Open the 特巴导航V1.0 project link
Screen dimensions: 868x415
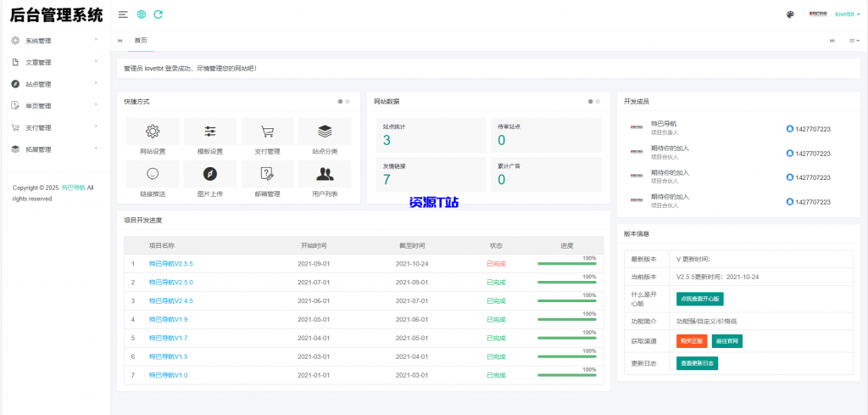coord(169,375)
